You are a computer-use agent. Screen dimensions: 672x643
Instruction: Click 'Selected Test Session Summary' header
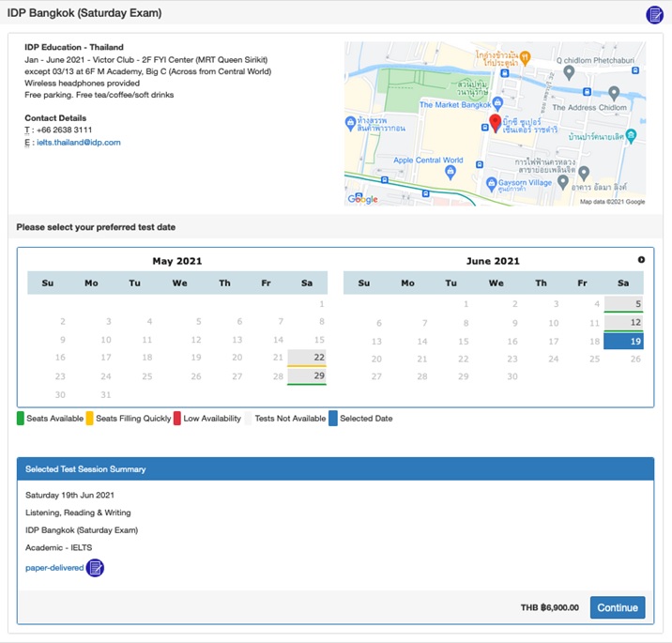pos(85,469)
